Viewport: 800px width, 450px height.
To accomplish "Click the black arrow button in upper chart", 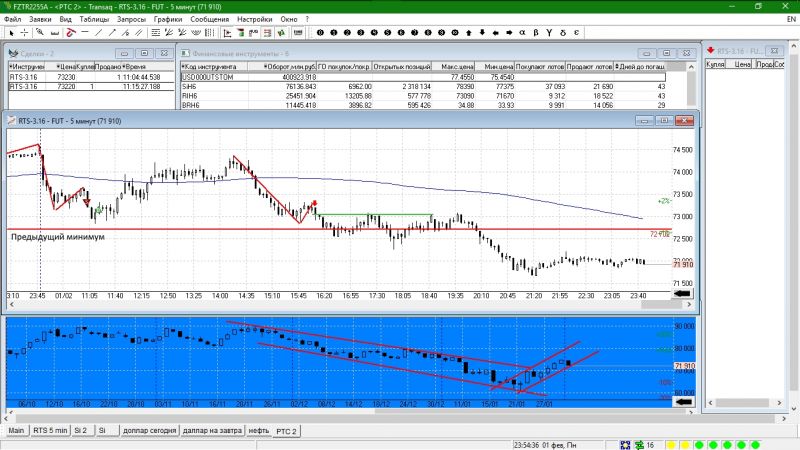I will [682, 293].
